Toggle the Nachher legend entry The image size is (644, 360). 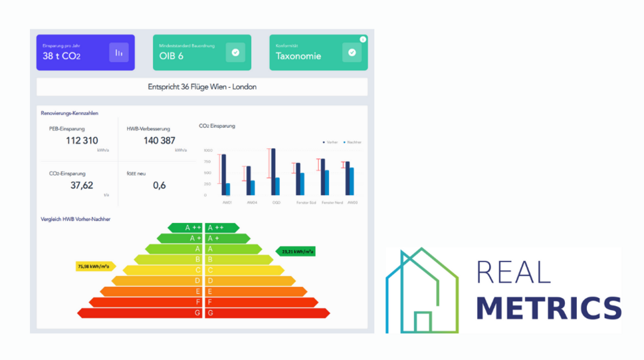pyautogui.click(x=352, y=142)
